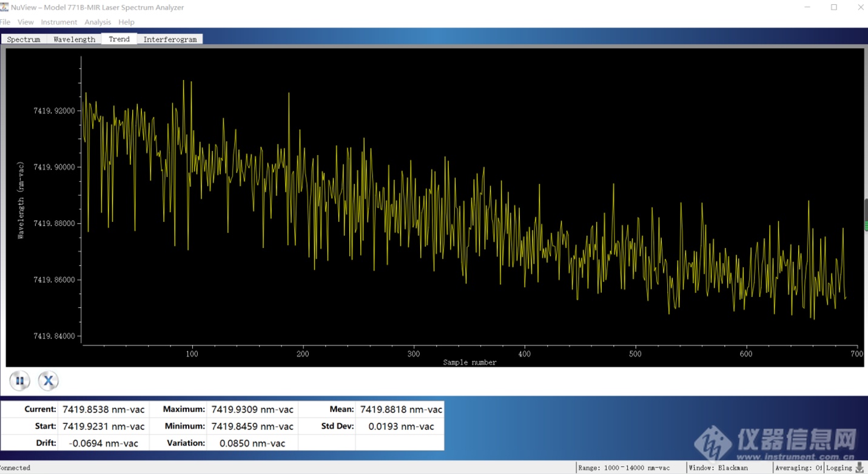Viewport: 868px width, 474px height.
Task: Click the Sample number axis label
Action: tap(469, 362)
